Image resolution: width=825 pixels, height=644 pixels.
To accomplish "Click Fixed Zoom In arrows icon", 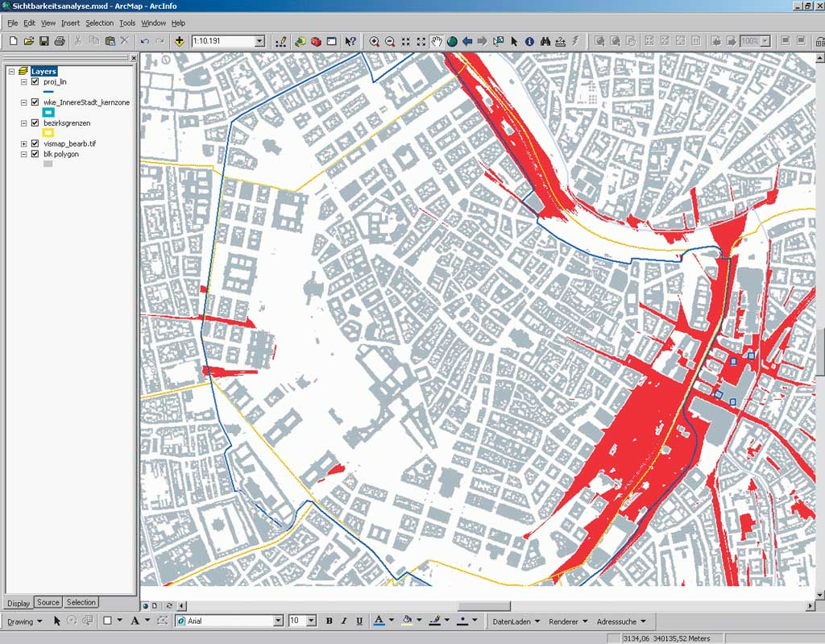I will 405,41.
